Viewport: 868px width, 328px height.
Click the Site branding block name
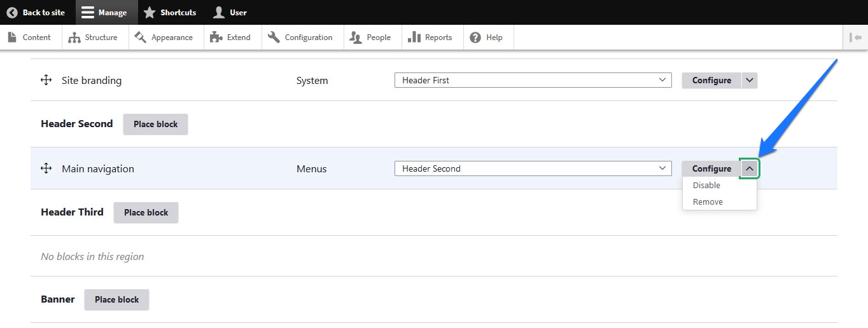(92, 81)
